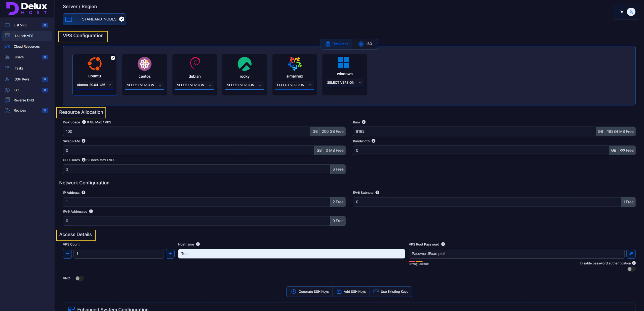Increase VPS Count with the plus button
644x311 pixels.
pos(170,254)
